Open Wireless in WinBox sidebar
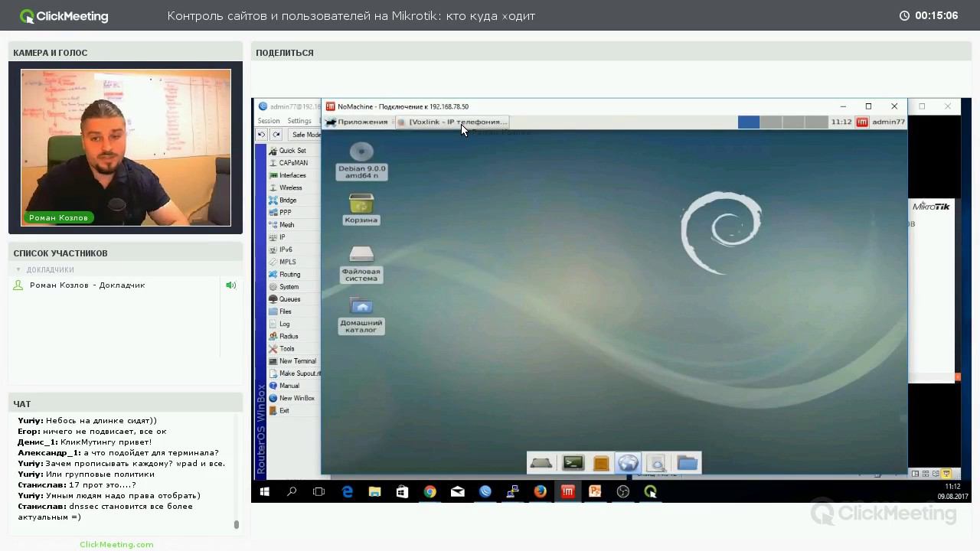 (290, 187)
